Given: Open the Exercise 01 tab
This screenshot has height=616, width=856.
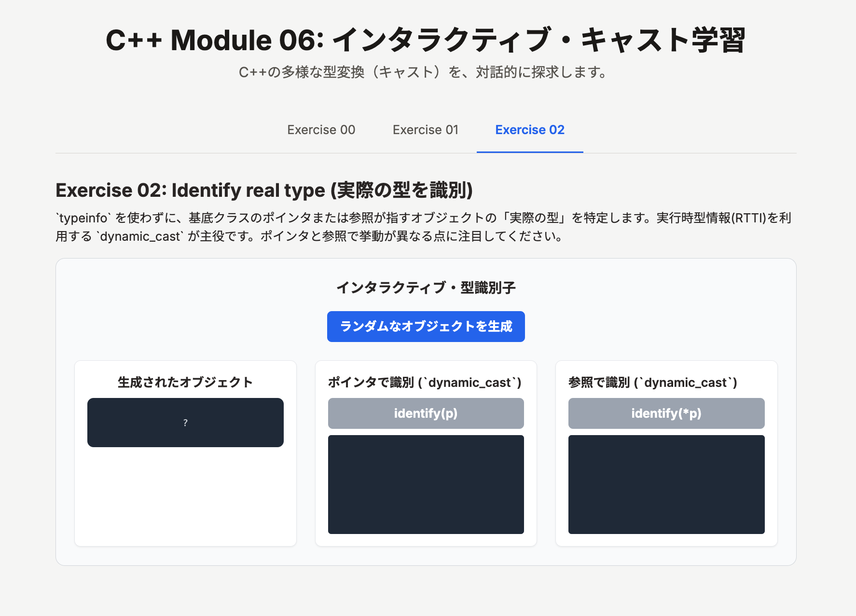Looking at the screenshot, I should 425,130.
